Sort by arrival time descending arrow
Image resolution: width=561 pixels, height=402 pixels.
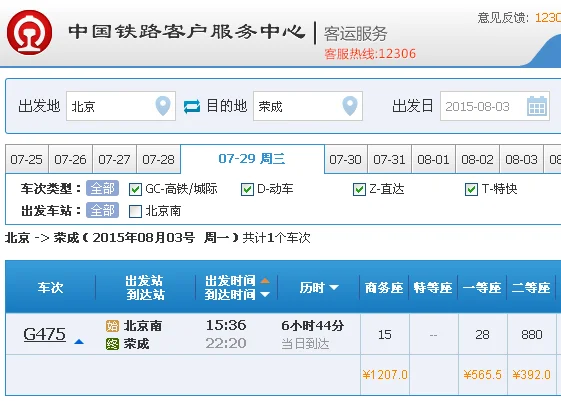265,295
